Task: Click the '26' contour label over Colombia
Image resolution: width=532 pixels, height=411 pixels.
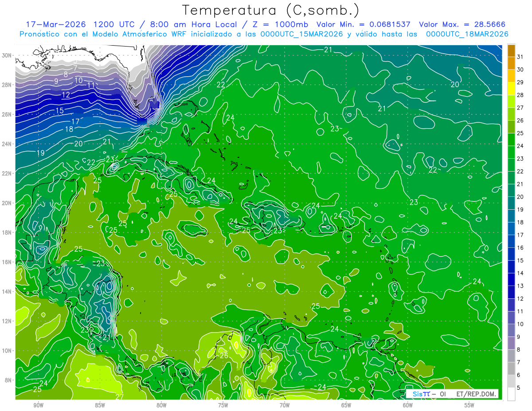Action: (224, 356)
